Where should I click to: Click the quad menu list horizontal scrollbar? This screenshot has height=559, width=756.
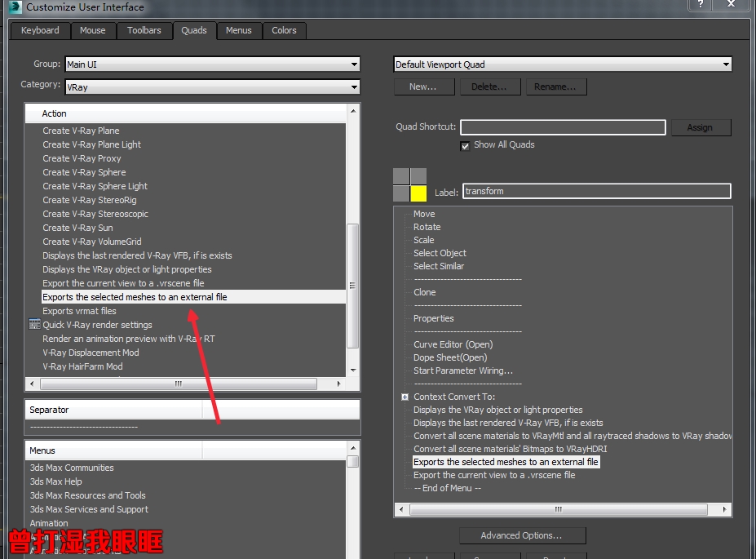[x=559, y=509]
